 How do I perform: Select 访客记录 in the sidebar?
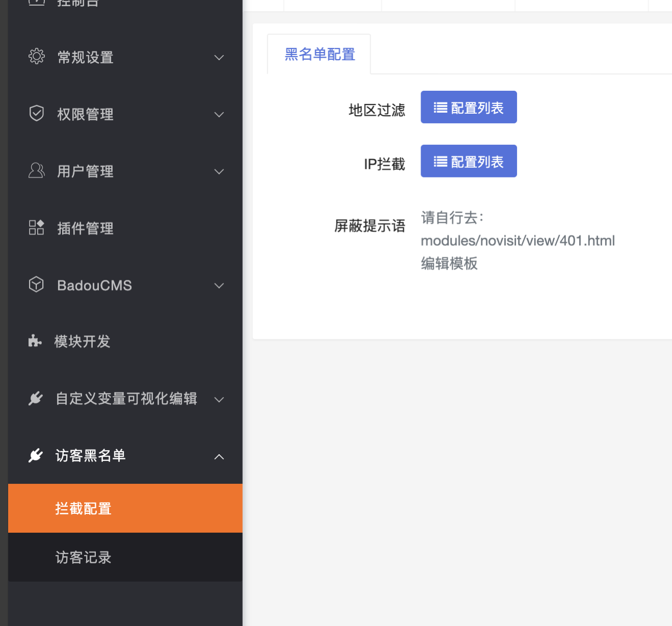tap(83, 557)
